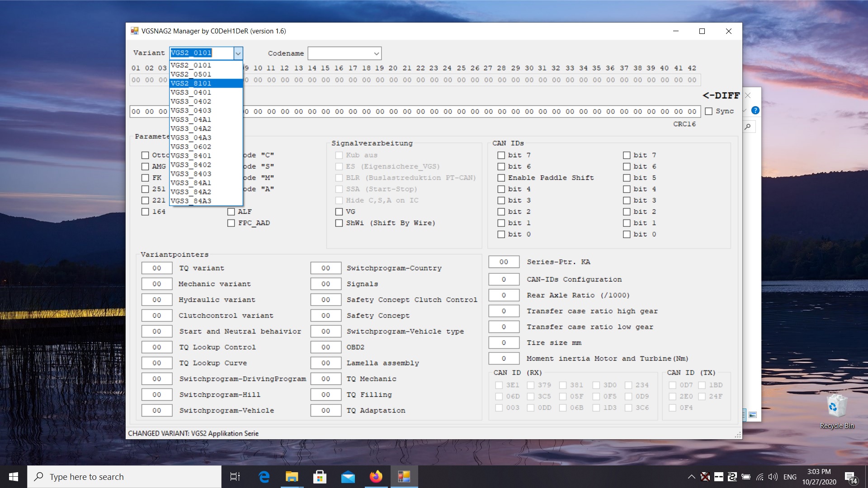This screenshot has height=488, width=868.
Task: Open Firefox from the taskbar
Action: click(x=376, y=477)
